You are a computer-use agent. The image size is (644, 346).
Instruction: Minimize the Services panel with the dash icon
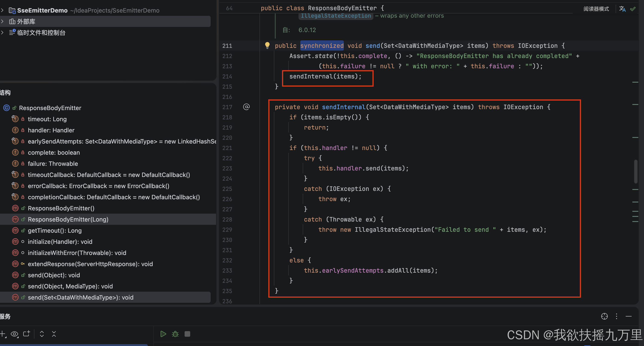628,316
